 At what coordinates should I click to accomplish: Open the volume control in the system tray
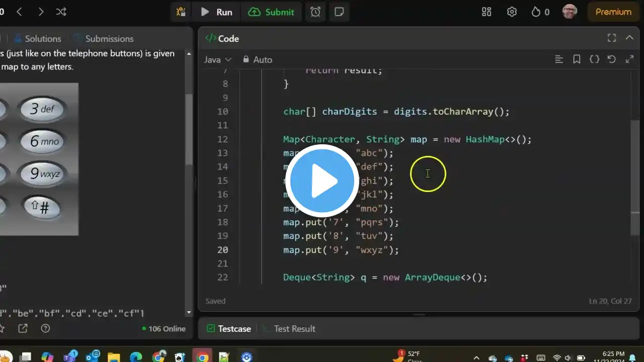pyautogui.click(x=568, y=358)
